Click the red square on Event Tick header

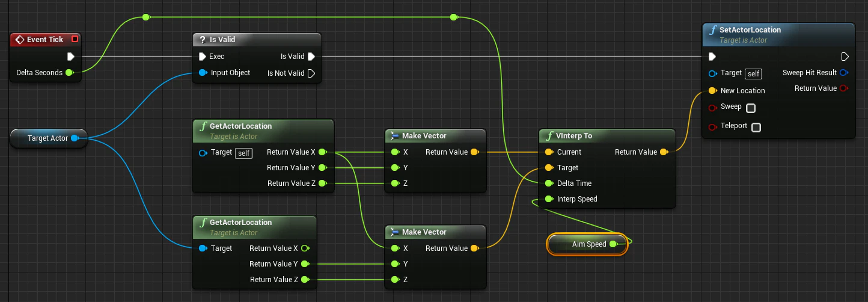(x=75, y=39)
